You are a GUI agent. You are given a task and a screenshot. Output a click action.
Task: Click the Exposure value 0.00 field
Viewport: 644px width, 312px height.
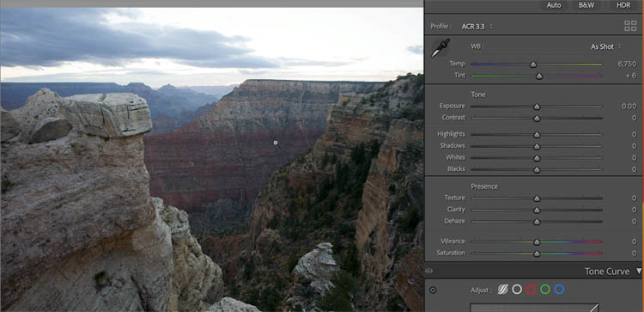coord(629,106)
